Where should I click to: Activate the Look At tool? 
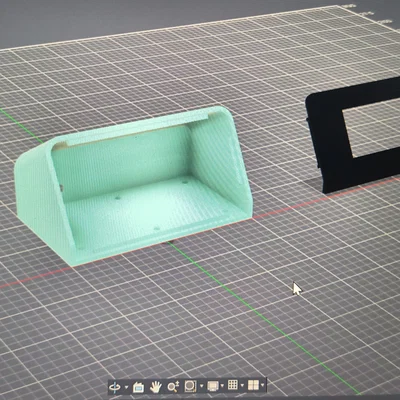138,387
